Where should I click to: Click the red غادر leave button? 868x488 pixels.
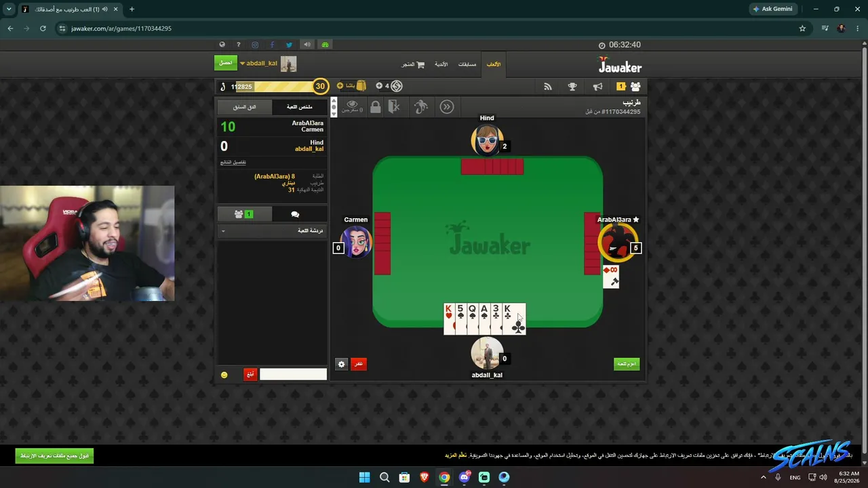coord(358,364)
